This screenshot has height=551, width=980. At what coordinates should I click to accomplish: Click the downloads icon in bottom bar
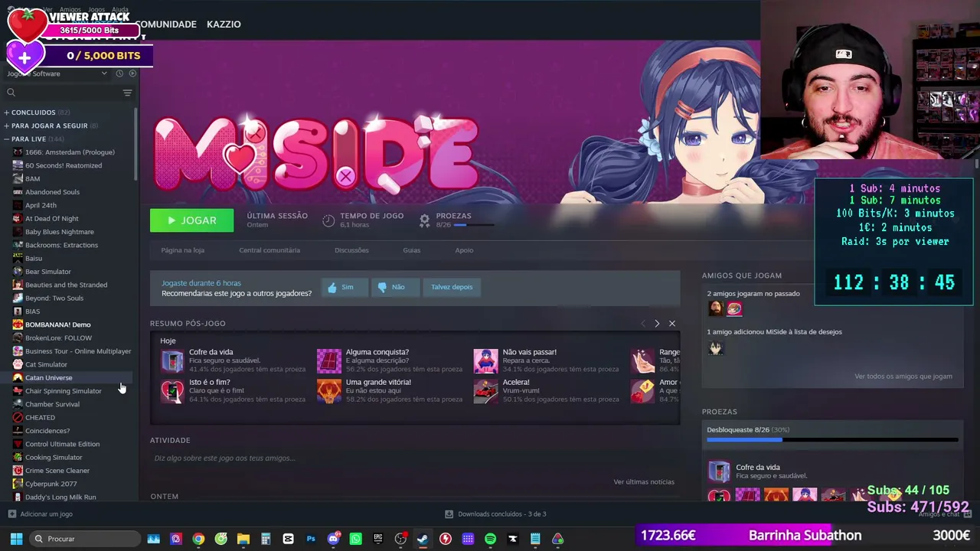point(449,514)
